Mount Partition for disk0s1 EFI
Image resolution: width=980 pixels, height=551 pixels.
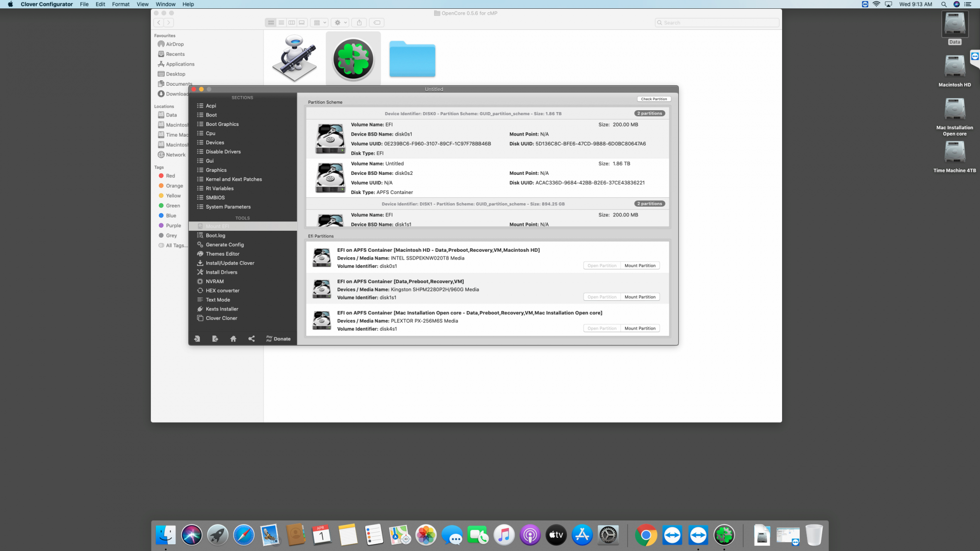[639, 265]
